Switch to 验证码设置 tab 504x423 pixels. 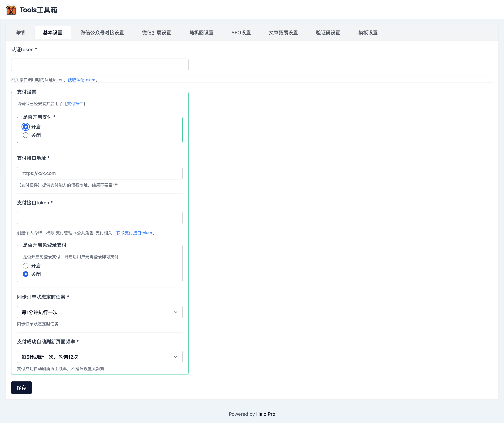pyautogui.click(x=328, y=33)
